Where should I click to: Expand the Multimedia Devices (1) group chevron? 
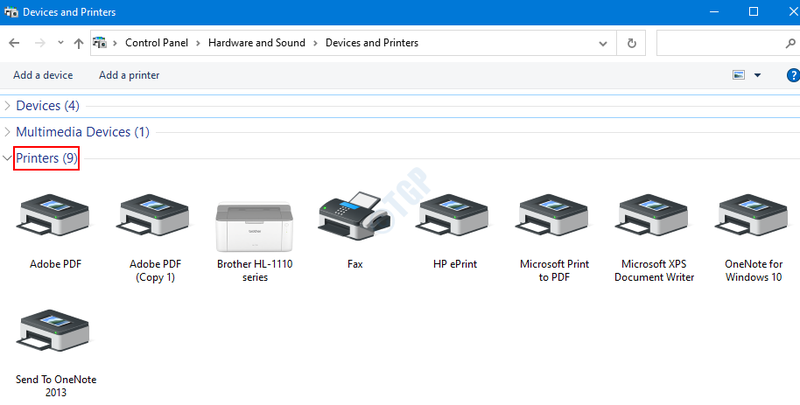7,132
